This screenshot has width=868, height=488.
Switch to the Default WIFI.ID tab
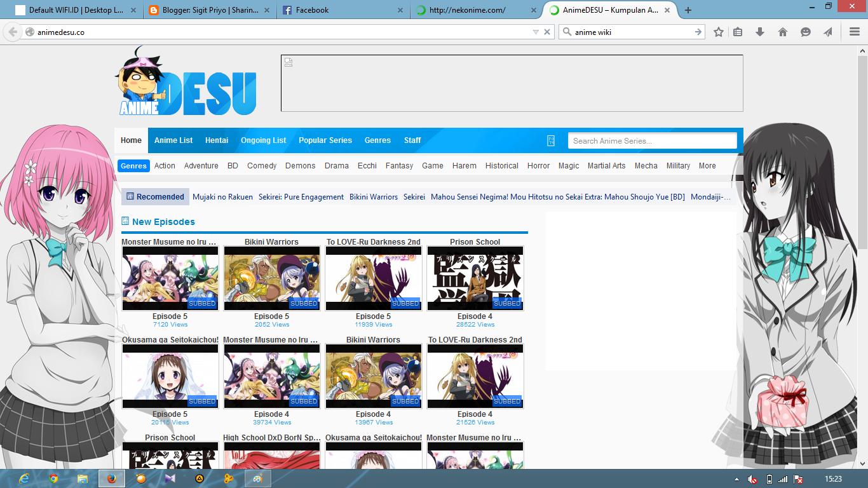click(x=76, y=10)
